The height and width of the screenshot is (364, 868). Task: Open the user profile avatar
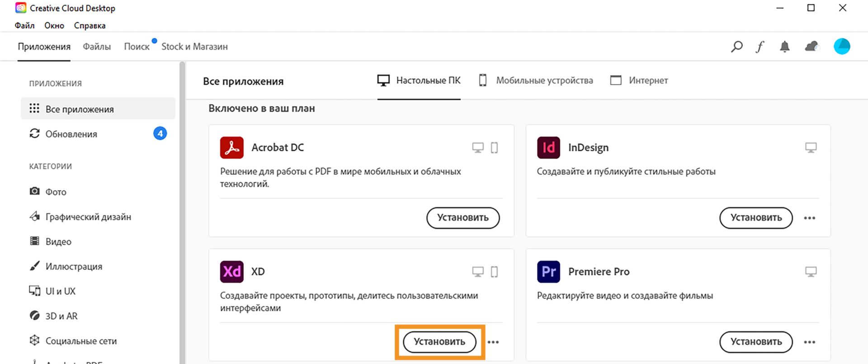842,47
